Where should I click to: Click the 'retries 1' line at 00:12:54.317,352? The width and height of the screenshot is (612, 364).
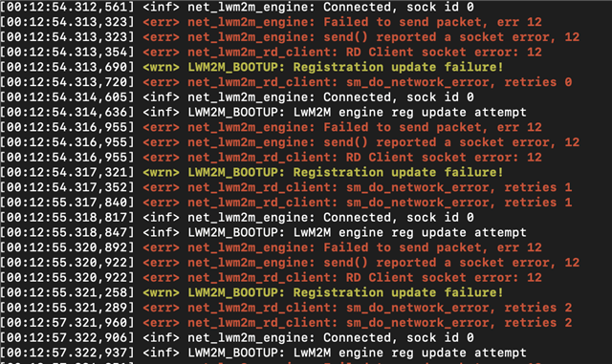pos(286,187)
